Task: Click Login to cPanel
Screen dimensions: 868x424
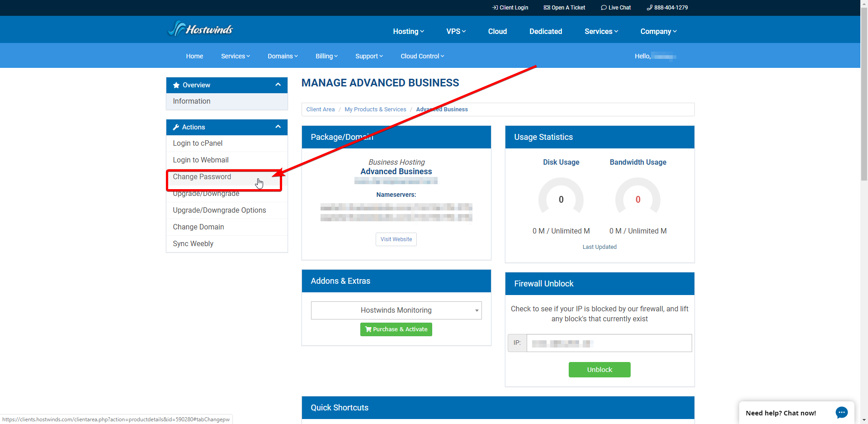Action: point(227,143)
